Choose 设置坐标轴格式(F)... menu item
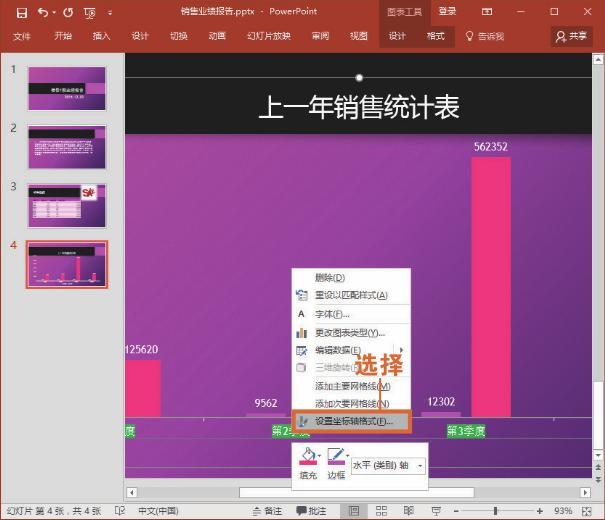Image resolution: width=605 pixels, height=520 pixels. pyautogui.click(x=351, y=421)
